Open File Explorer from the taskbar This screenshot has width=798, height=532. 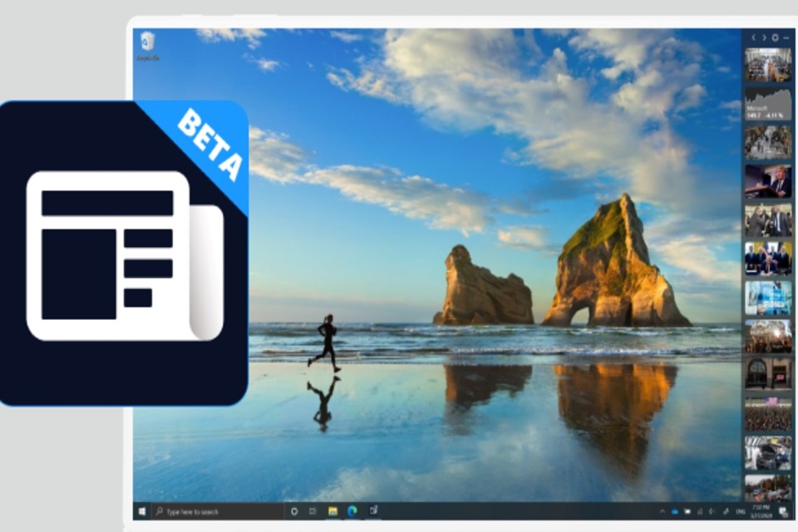(x=332, y=510)
